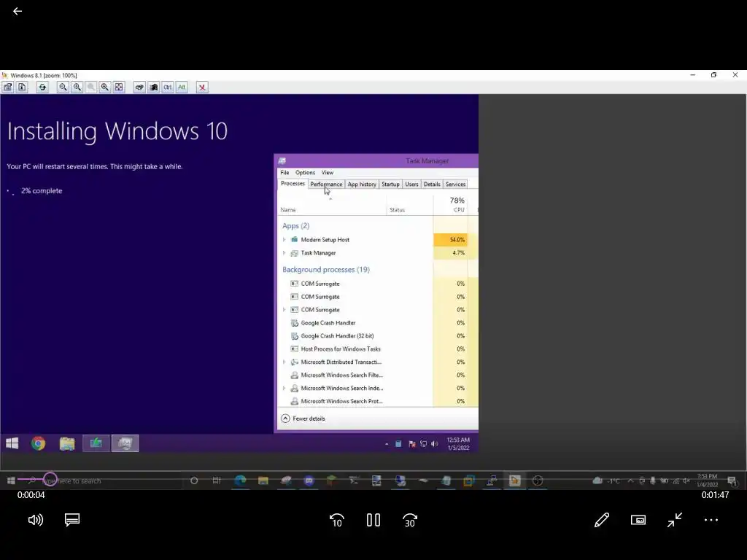Screen dimensions: 747x560
Task: Select the auto zoom toolbar icon
Action: pyautogui.click(x=105, y=87)
